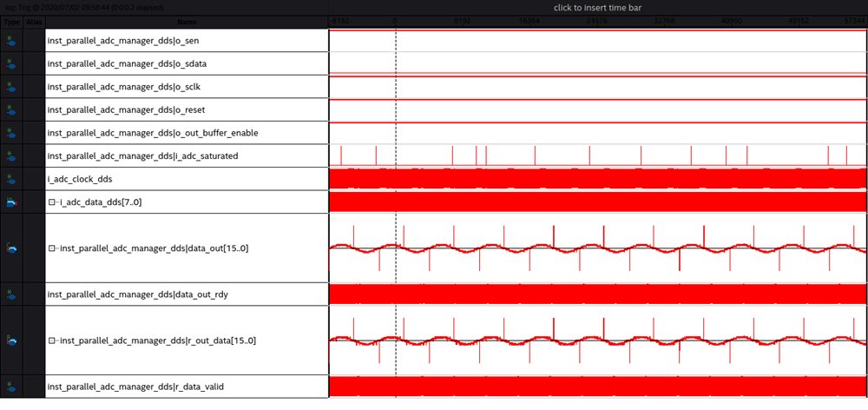The width and height of the screenshot is (868, 410).
Task: Click the type icon for data_out_rdy signal
Action: pyautogui.click(x=11, y=294)
